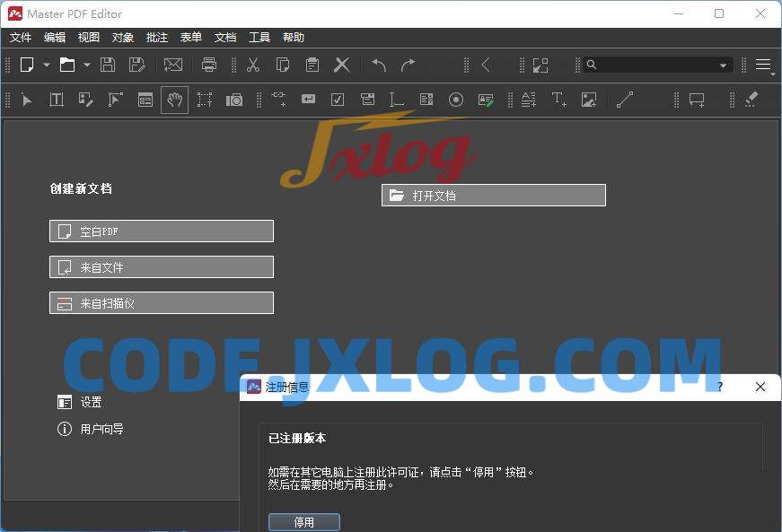The width and height of the screenshot is (782, 532).
Task: Click the Print icon
Action: click(209, 65)
